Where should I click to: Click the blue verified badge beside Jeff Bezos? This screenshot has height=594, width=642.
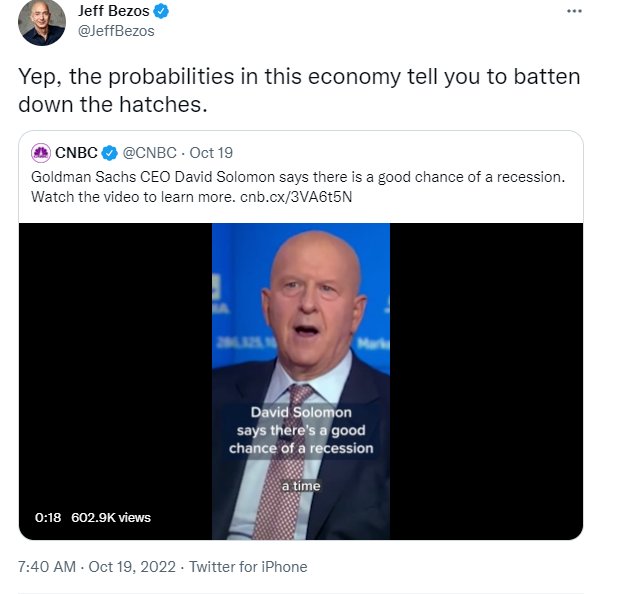point(160,12)
